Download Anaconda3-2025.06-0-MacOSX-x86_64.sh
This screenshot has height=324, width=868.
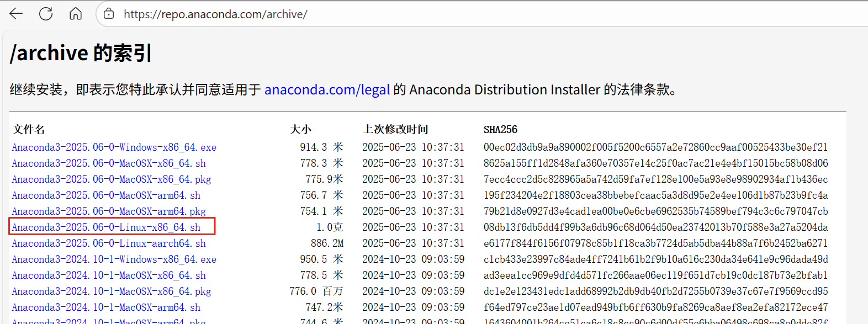[x=109, y=163]
